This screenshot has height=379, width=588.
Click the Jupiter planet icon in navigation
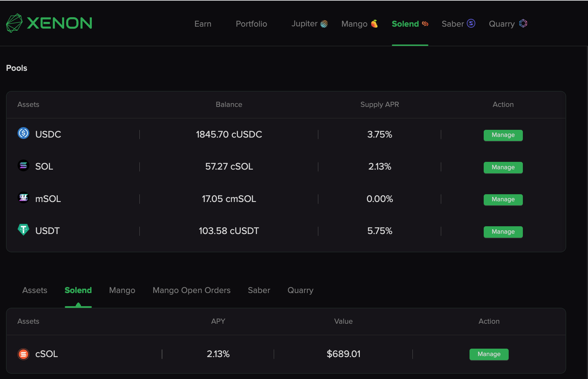pyautogui.click(x=324, y=24)
